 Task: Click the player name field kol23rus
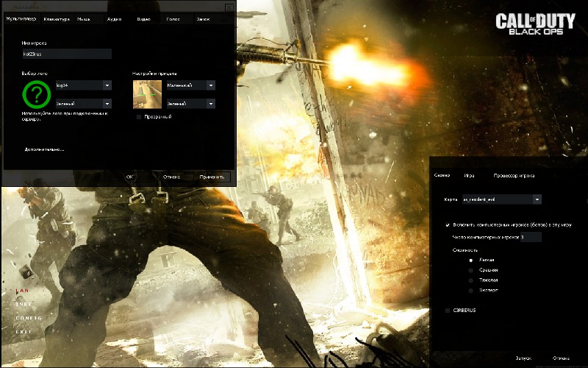[x=67, y=54]
